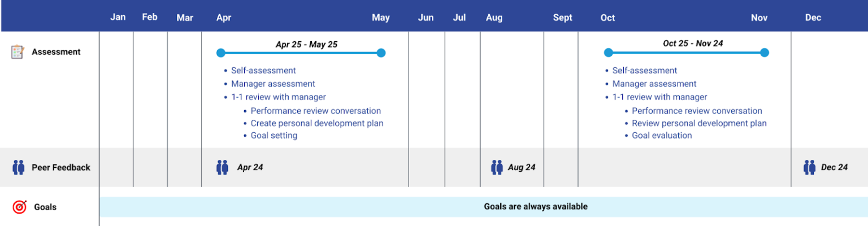
Task: Click the people icon beside Dec 24
Action: click(x=809, y=167)
